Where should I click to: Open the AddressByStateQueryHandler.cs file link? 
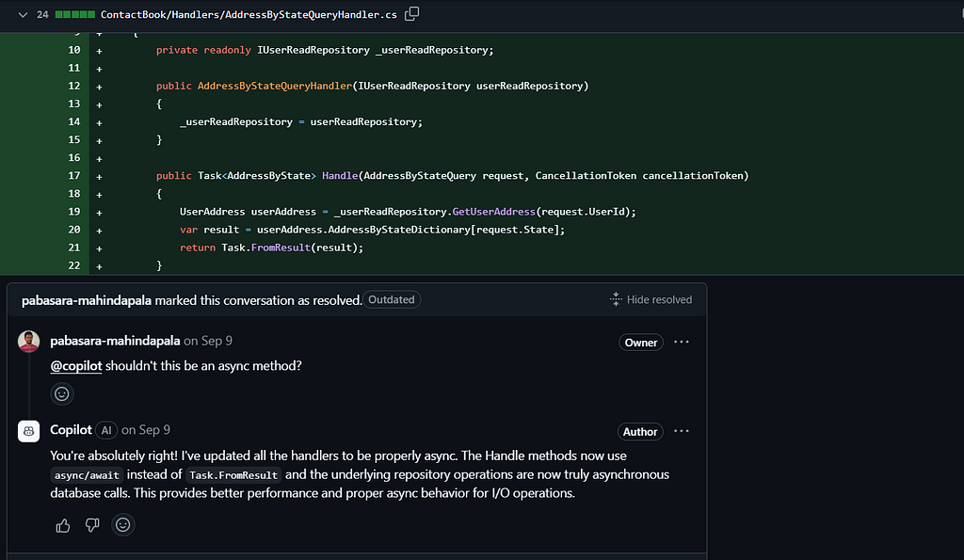click(x=249, y=15)
